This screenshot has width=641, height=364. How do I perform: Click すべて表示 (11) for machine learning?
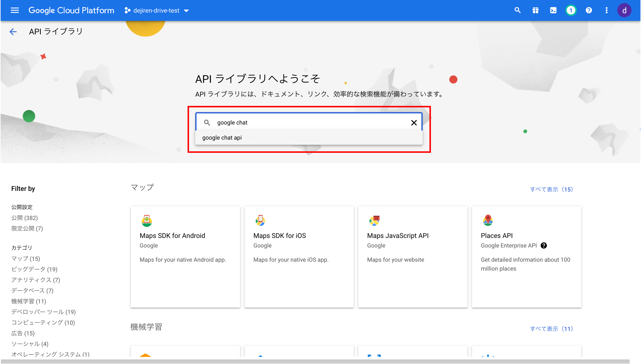[x=551, y=329]
